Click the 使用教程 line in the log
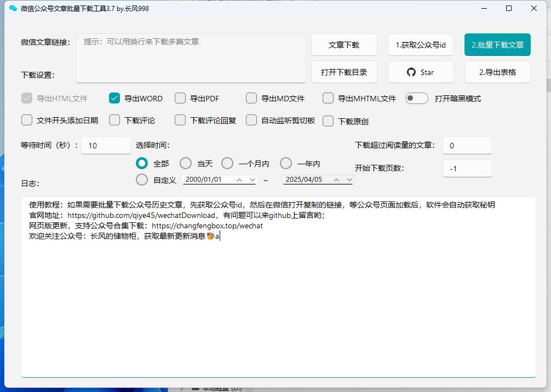Image resolution: width=551 pixels, height=392 pixels. (262, 205)
